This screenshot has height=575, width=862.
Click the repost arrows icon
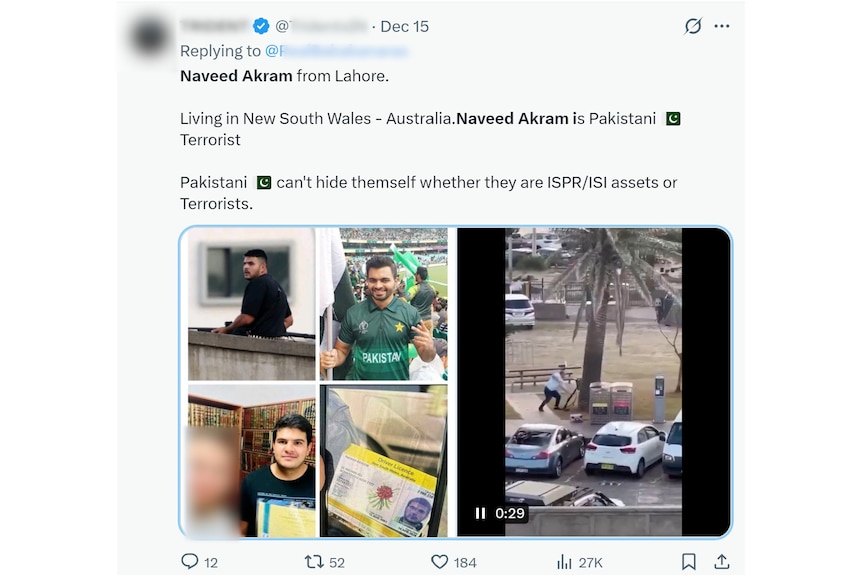(x=314, y=561)
